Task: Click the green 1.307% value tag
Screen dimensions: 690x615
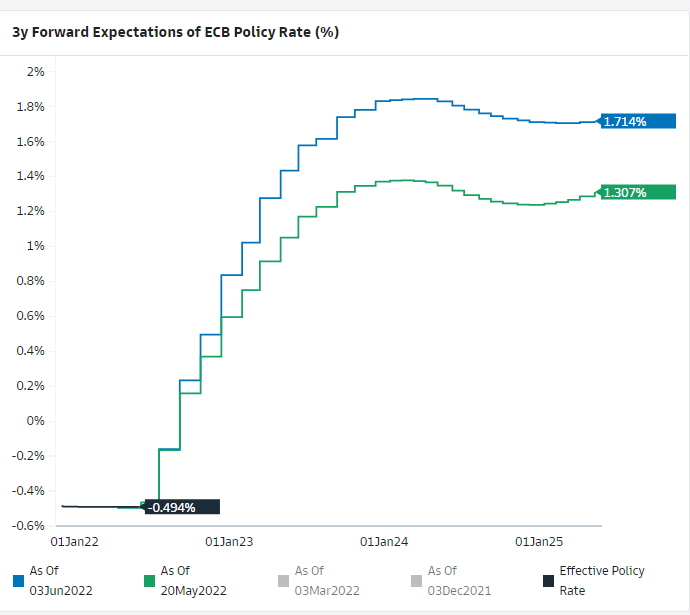Action: click(625, 192)
